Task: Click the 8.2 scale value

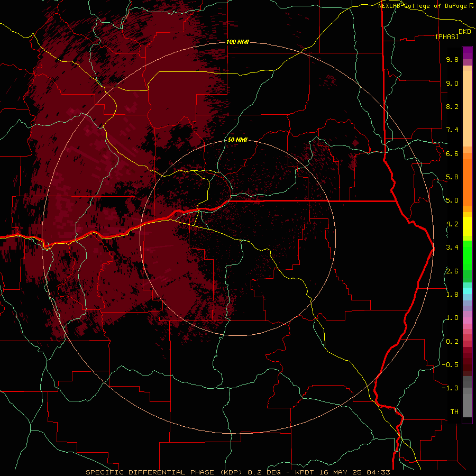Action: 452,106
